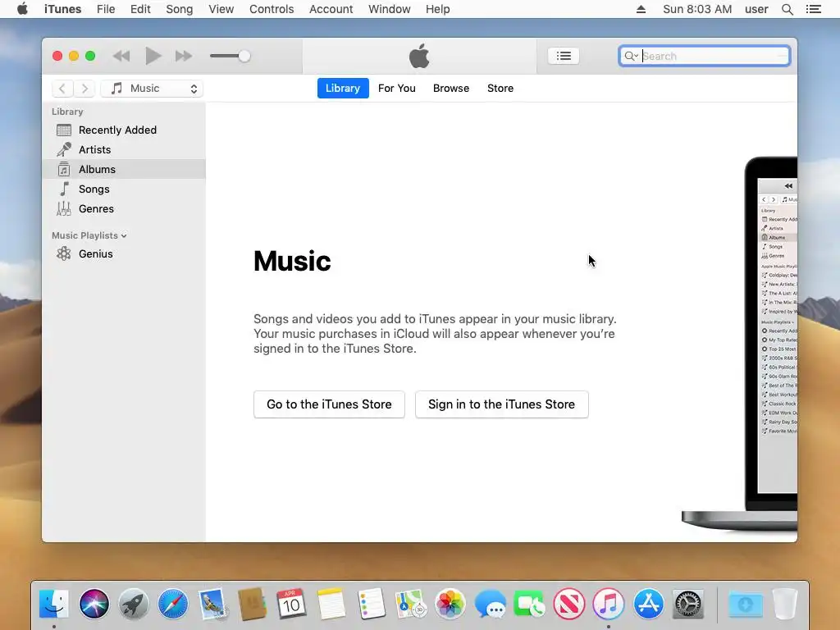This screenshot has width=840, height=630.
Task: Select Artists in the sidebar
Action: click(124, 149)
